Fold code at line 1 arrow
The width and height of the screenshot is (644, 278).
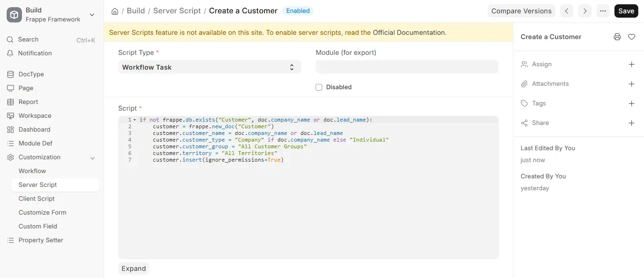pos(134,120)
